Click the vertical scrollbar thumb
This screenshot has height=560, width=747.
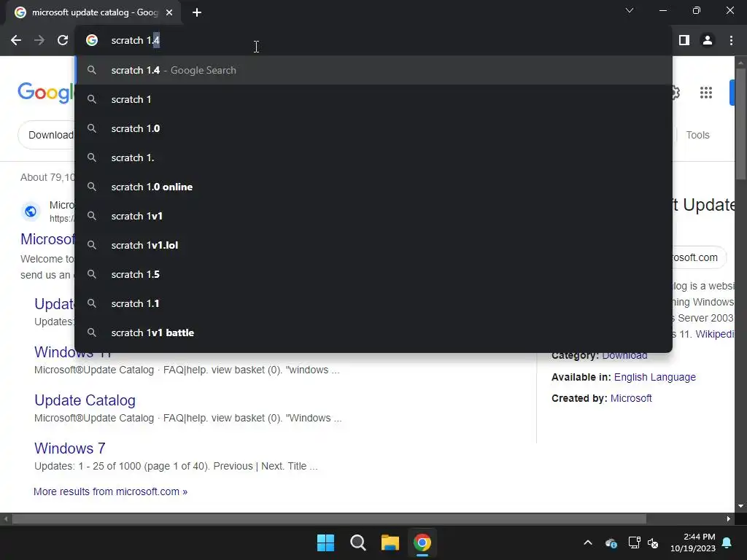[x=740, y=124]
